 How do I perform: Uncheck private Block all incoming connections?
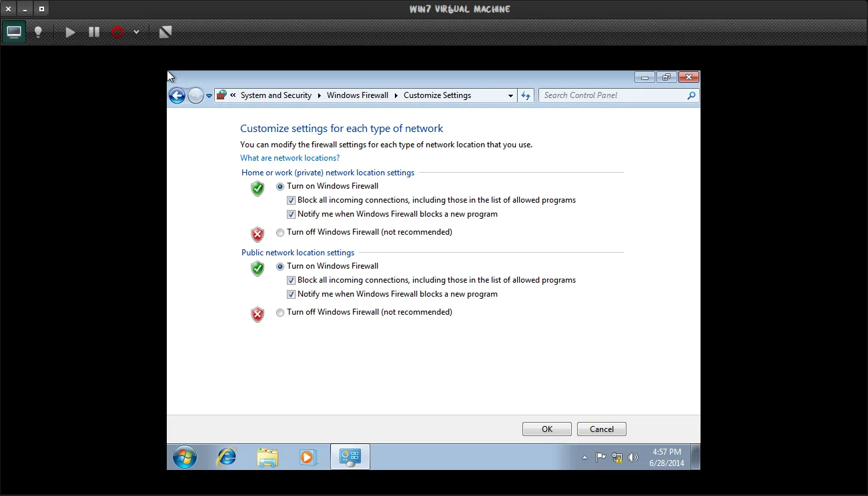click(291, 200)
